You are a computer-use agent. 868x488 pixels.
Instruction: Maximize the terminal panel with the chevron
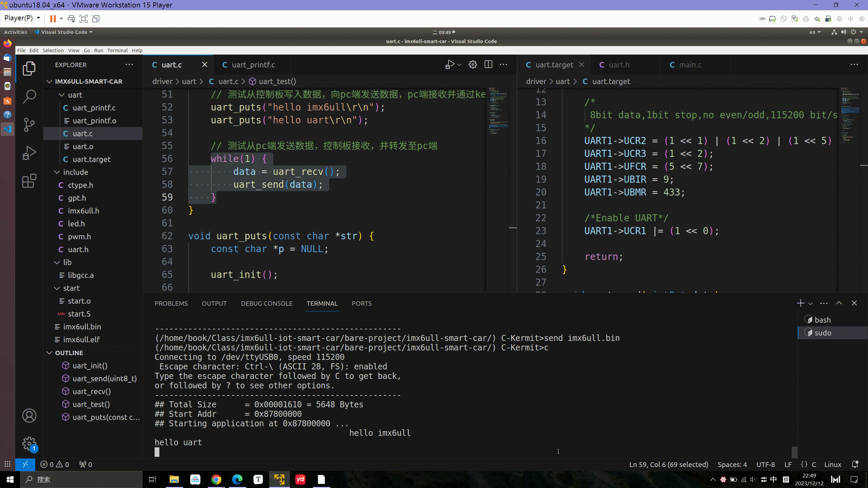tap(838, 303)
